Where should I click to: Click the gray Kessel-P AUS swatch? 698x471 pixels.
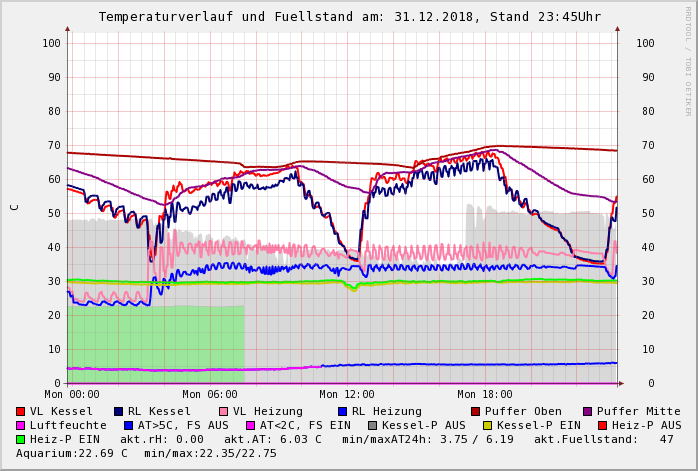(x=373, y=425)
